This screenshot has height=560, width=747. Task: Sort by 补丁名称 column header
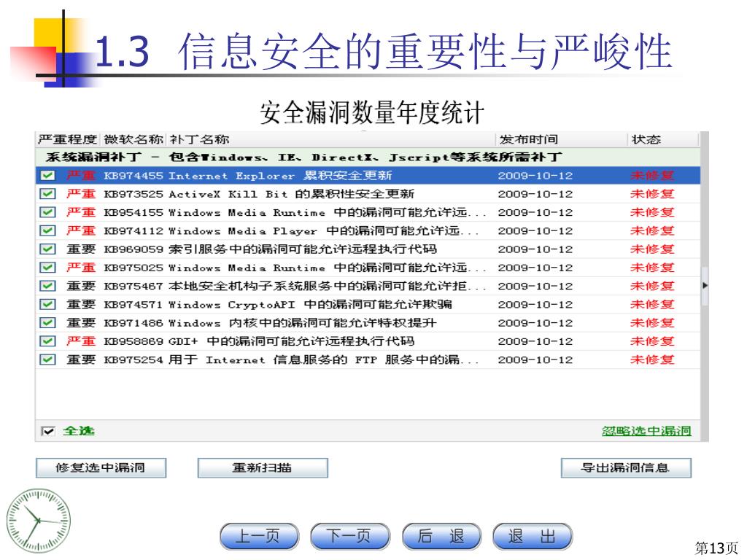331,139
